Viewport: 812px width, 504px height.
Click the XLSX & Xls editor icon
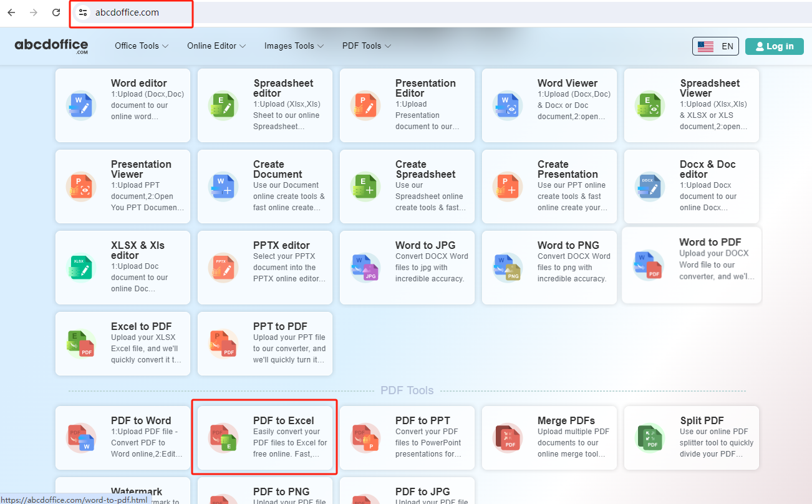(x=81, y=268)
